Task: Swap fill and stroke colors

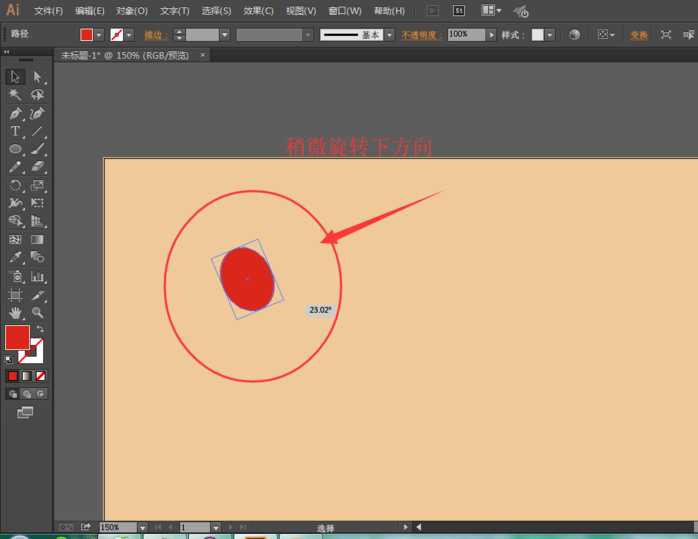Action: coord(40,329)
